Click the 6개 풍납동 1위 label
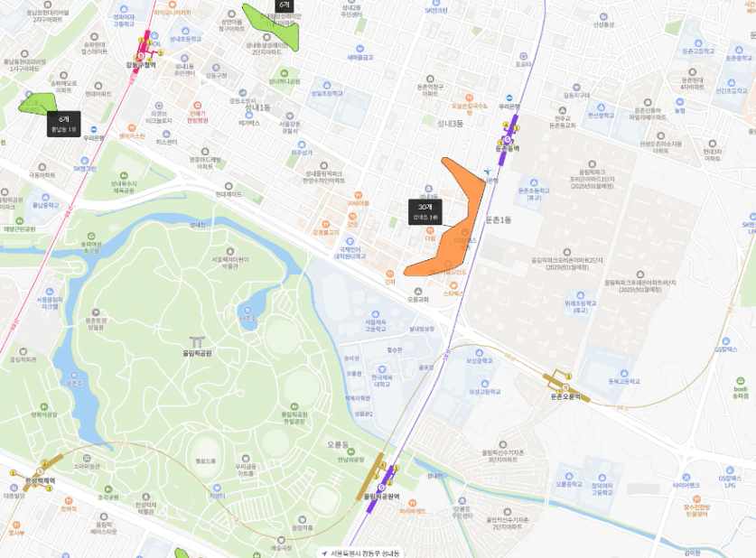 pyautogui.click(x=63, y=124)
